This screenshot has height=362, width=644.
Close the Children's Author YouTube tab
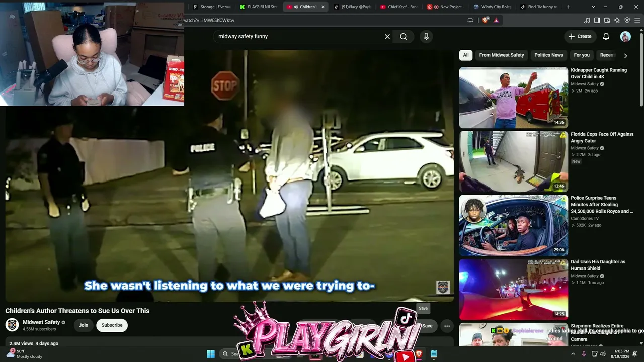323,7
